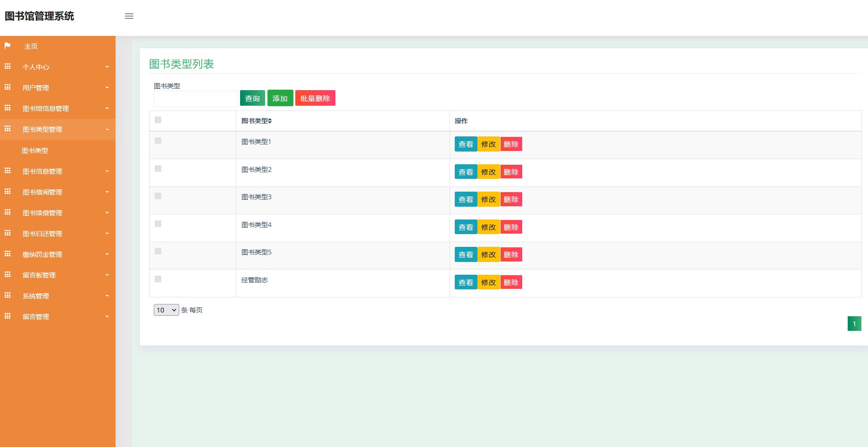Open 图书归还管理 in the sidebar

[x=58, y=234]
